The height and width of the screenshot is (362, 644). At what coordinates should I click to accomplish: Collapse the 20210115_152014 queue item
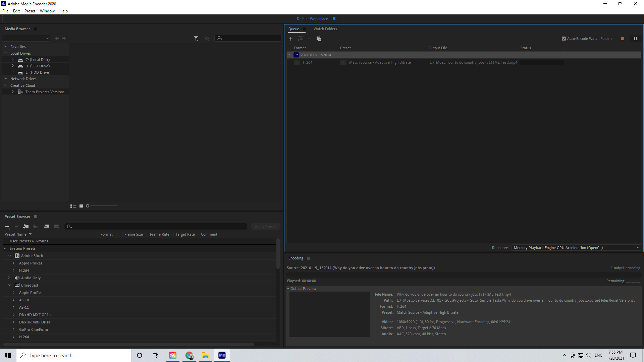[289, 55]
